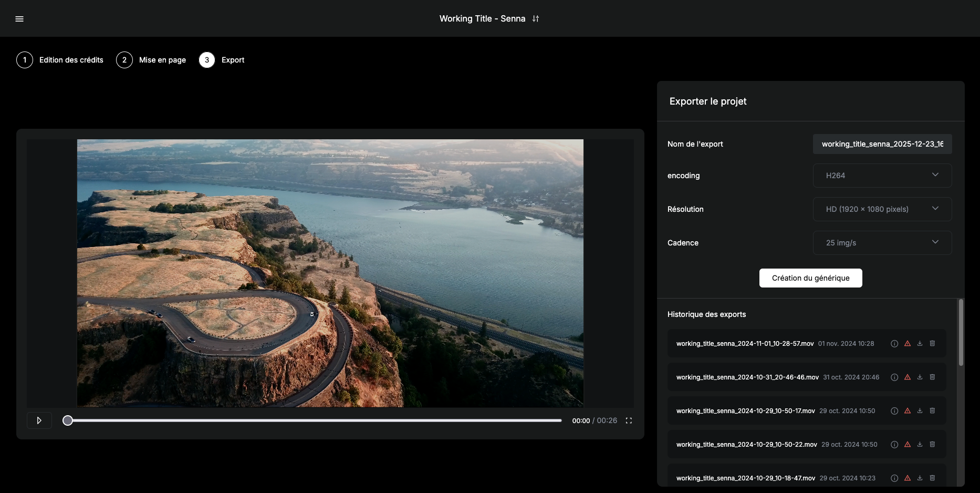The width and height of the screenshot is (980, 493).
Task: Delete the 2024-10-31_20-46-46 export
Action: (x=932, y=377)
